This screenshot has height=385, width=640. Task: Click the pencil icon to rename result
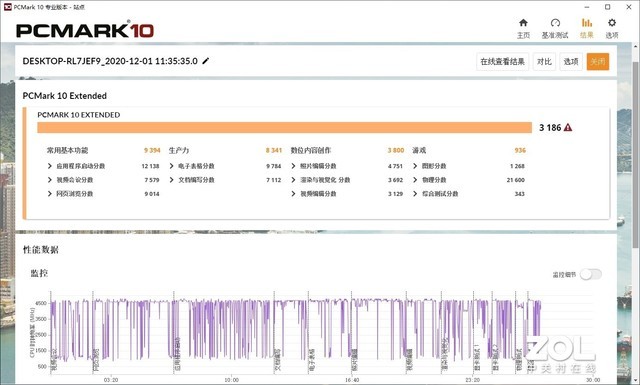pyautogui.click(x=206, y=61)
